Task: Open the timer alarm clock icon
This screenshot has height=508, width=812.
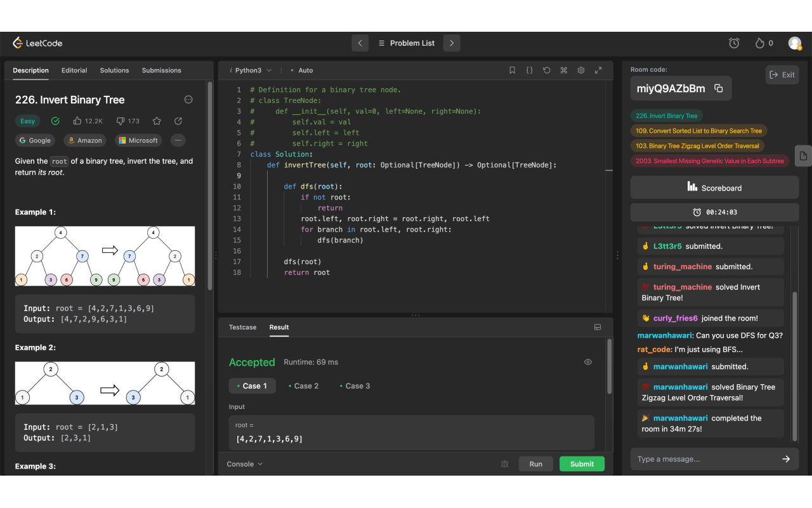Action: pos(734,43)
